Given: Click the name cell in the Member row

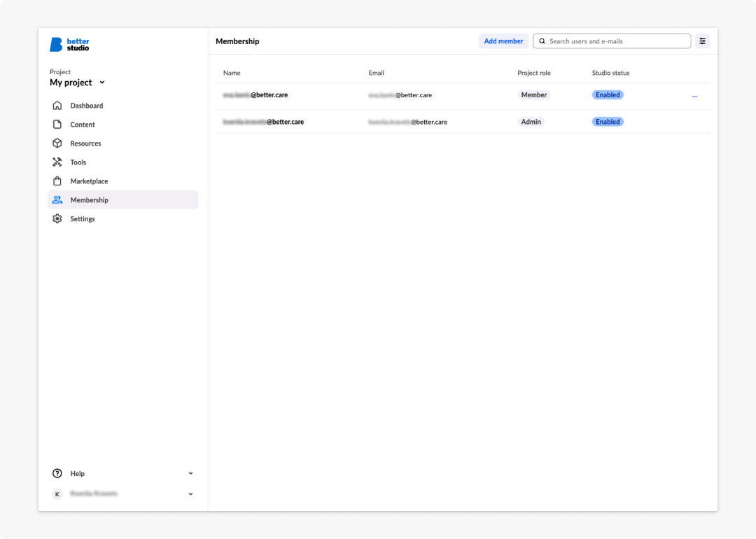Looking at the screenshot, I should [x=255, y=95].
